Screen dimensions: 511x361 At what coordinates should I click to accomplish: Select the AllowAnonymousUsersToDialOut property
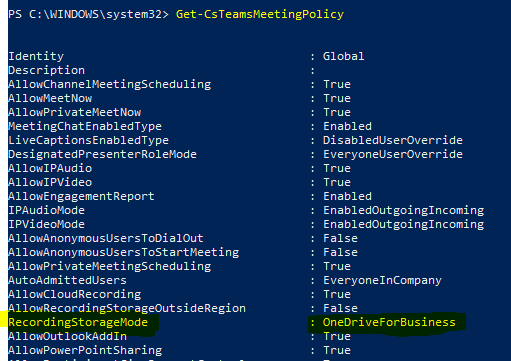point(106,238)
